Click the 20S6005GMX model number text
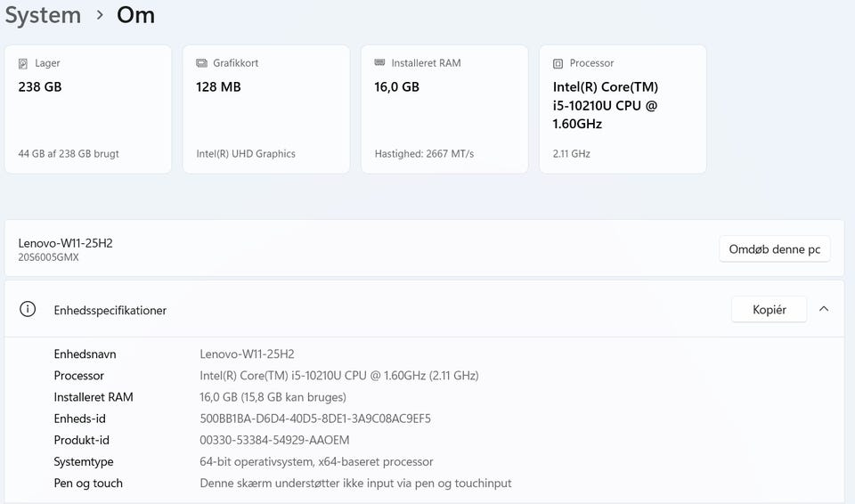Screen dimensions: 855x504 pyautogui.click(x=48, y=257)
